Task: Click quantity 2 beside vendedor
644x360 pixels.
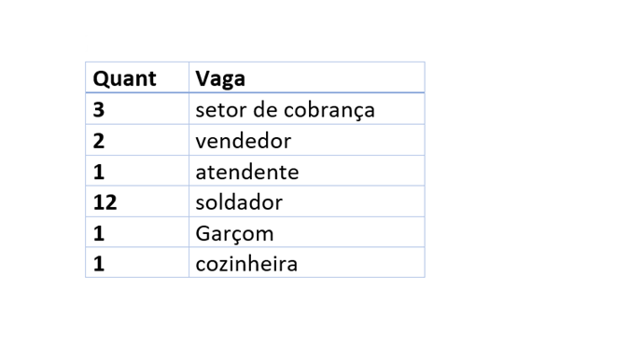Action: coord(99,141)
